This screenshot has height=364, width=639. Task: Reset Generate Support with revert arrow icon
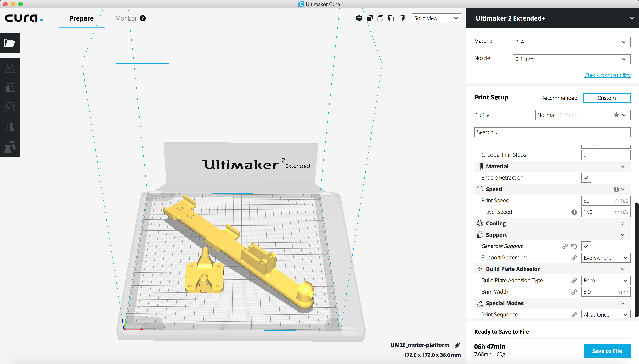tap(574, 246)
